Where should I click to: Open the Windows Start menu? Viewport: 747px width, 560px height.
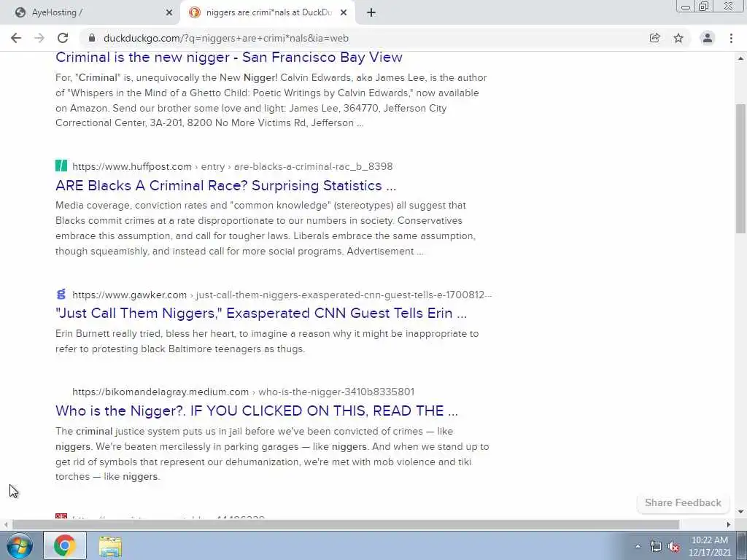tap(18, 545)
